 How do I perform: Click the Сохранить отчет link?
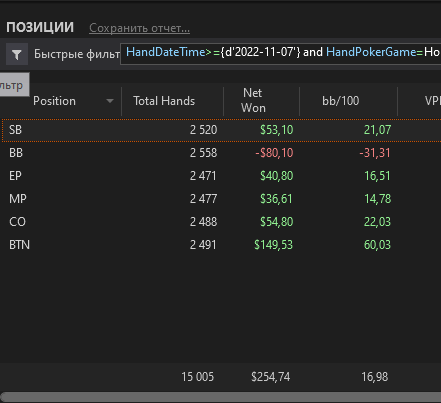(x=139, y=28)
